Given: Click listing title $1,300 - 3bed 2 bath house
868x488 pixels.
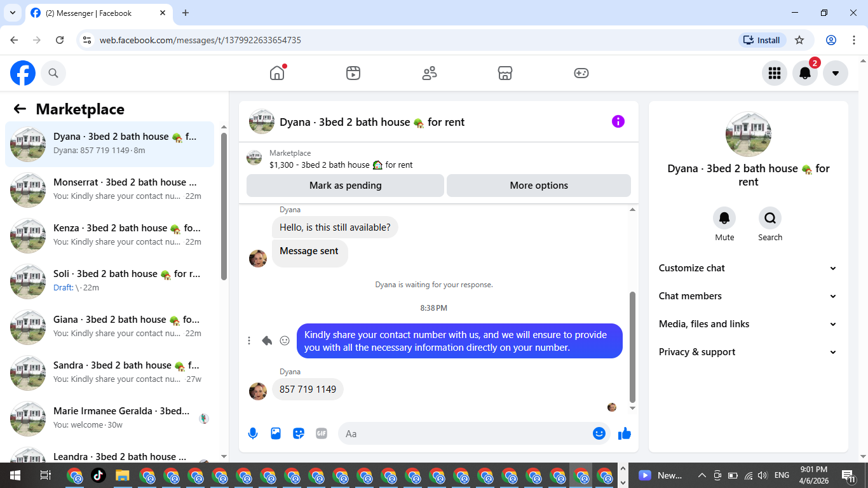Looking at the screenshot, I should (341, 165).
